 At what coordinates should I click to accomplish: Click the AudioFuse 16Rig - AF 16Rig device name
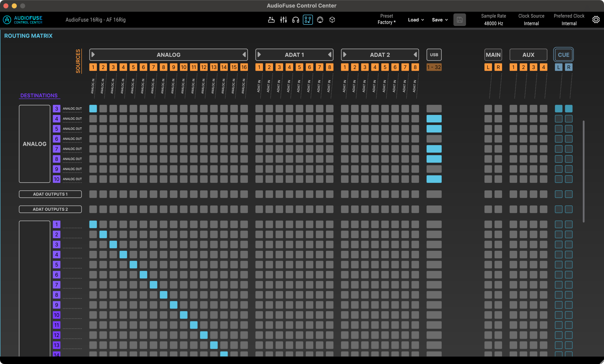pyautogui.click(x=96, y=20)
